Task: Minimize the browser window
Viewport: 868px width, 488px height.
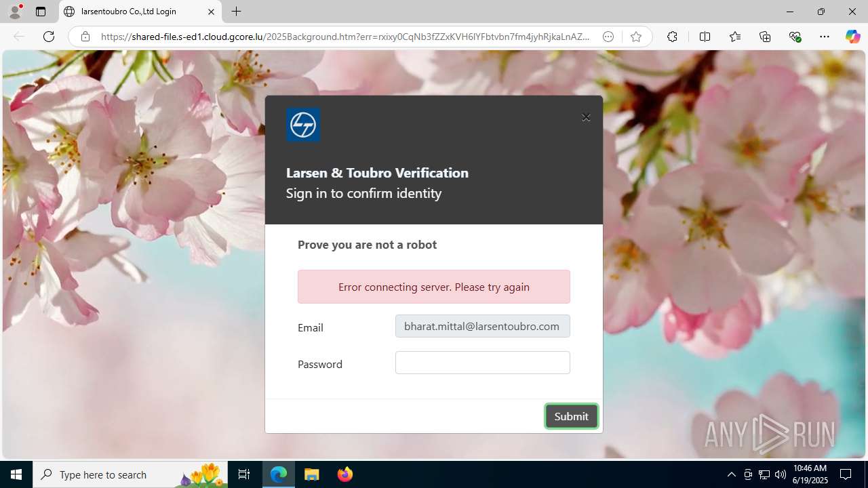Action: (789, 12)
